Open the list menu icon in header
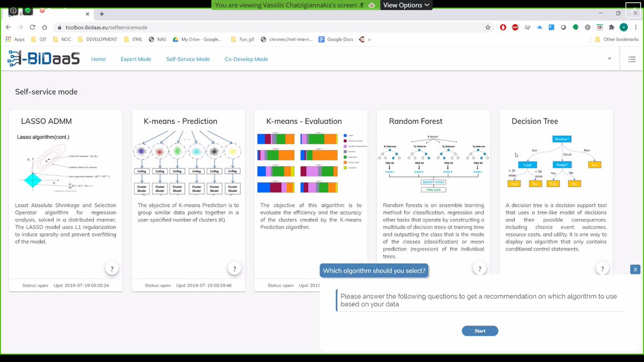The image size is (644, 362). (x=632, y=59)
